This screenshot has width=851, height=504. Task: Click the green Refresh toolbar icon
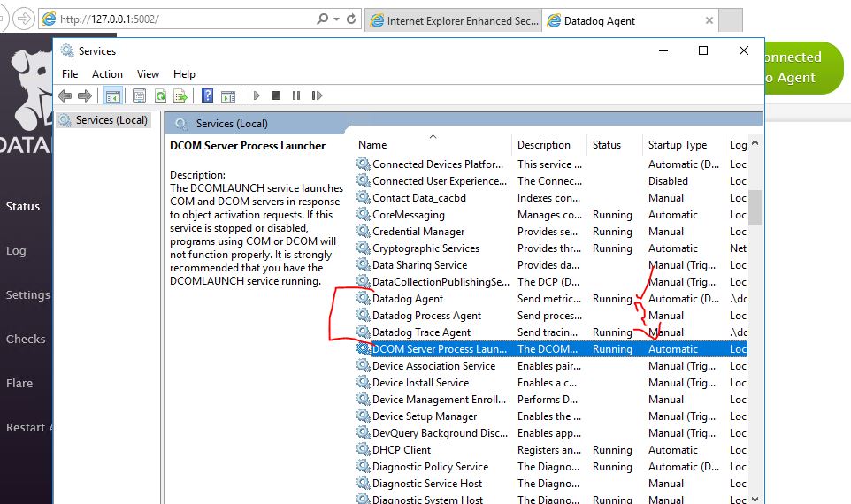coord(160,95)
